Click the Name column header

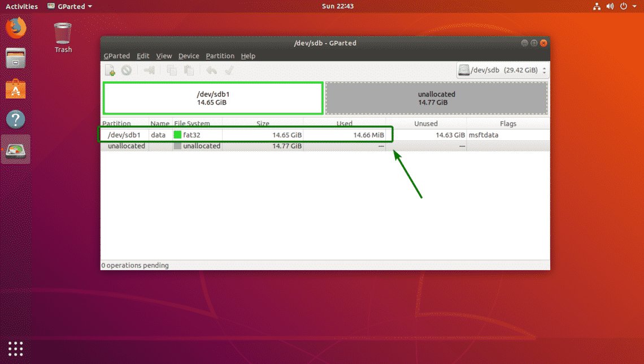tap(160, 123)
